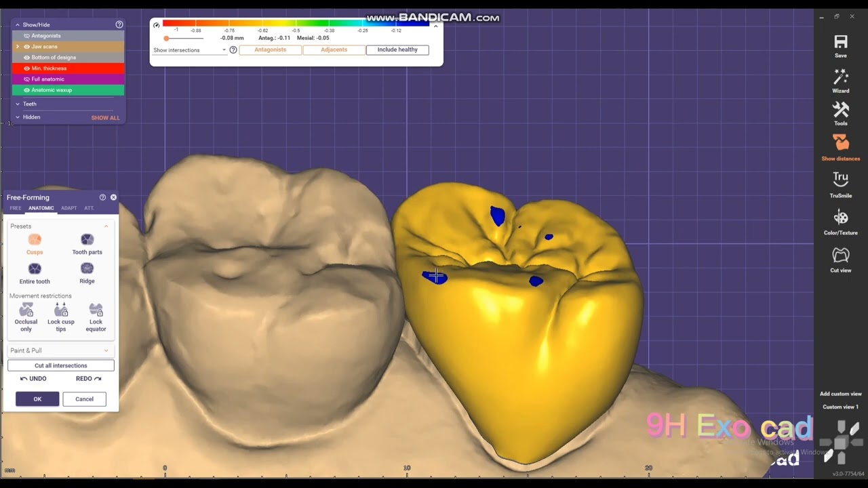Open Free-Forming help icon
868x488 pixels.
(x=102, y=197)
